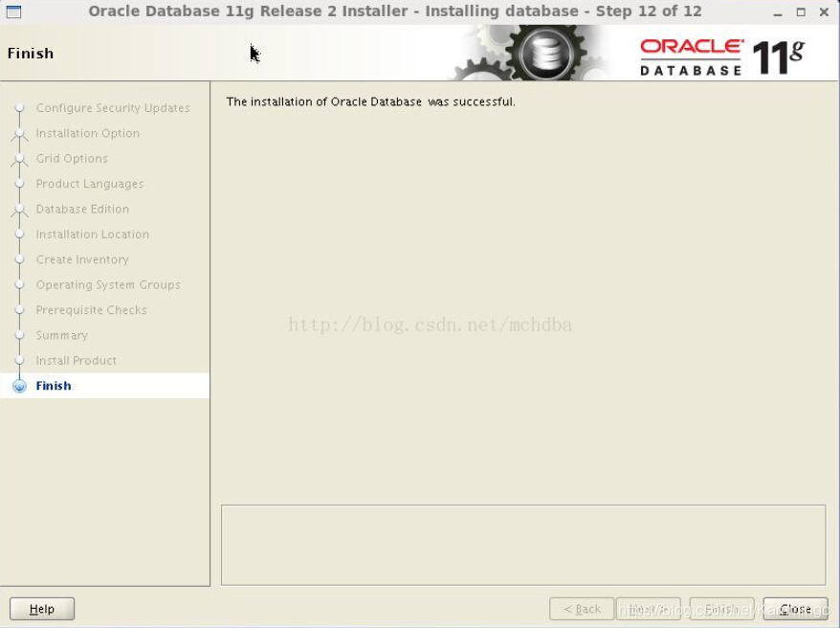Select the Create Inventory step
The height and width of the screenshot is (628, 840).
coord(82,259)
